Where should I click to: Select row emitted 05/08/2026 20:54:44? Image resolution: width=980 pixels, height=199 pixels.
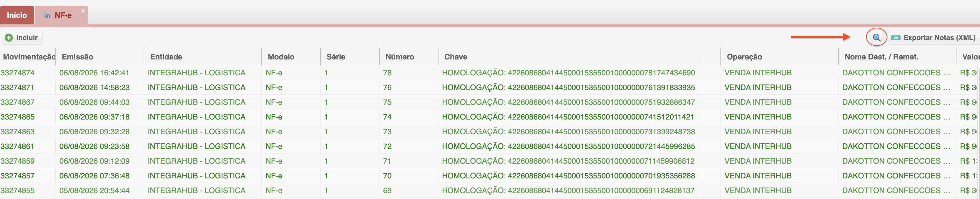[490, 190]
